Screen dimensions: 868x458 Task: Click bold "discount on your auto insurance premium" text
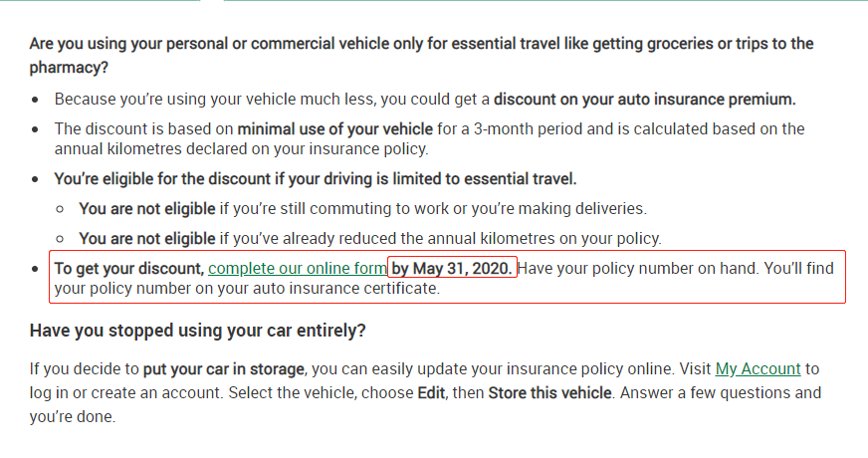pyautogui.click(x=644, y=100)
